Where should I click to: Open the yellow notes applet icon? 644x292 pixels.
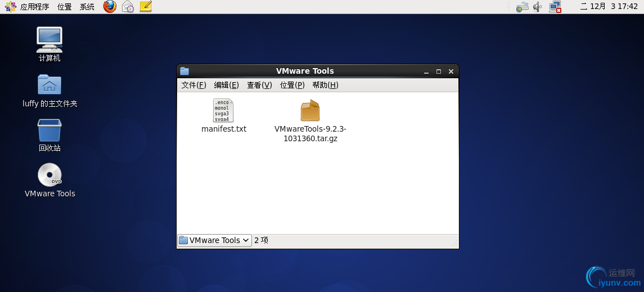[x=146, y=7]
